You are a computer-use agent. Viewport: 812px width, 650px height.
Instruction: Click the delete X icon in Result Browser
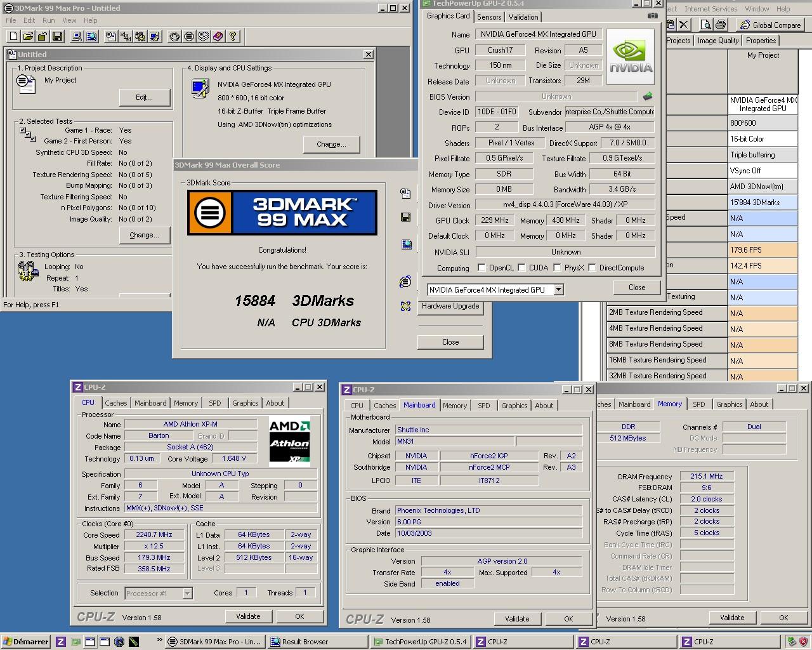pos(683,25)
